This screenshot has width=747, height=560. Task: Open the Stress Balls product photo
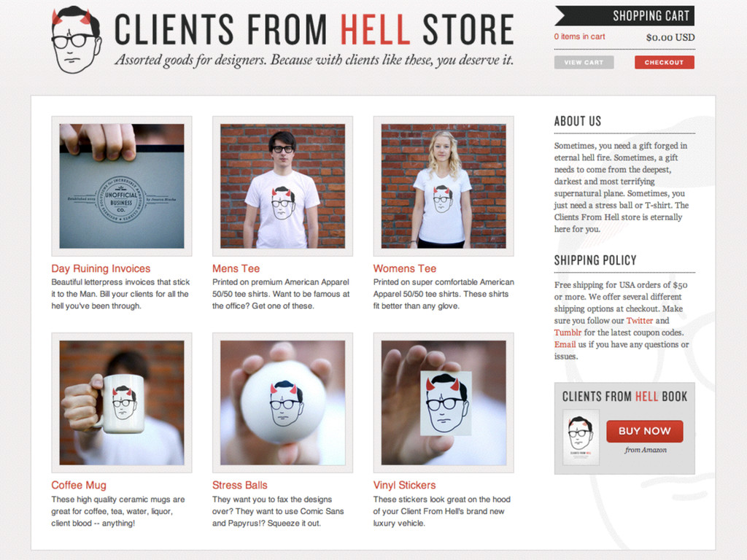(282, 402)
